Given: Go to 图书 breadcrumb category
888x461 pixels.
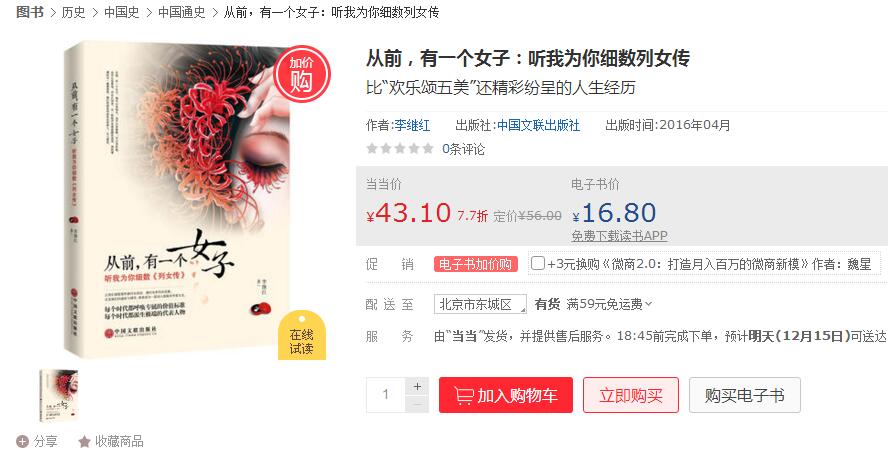Looking at the screenshot, I should pyautogui.click(x=30, y=12).
